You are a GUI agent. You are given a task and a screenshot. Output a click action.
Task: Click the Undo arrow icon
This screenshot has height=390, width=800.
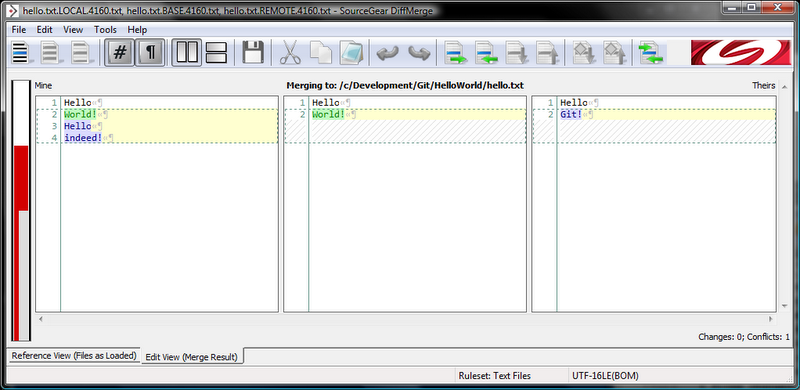[388, 53]
